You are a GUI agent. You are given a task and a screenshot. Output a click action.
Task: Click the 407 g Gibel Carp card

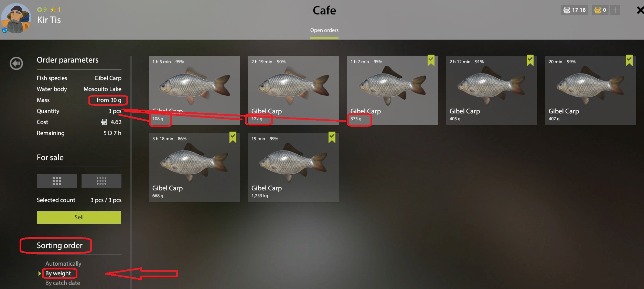(591, 90)
